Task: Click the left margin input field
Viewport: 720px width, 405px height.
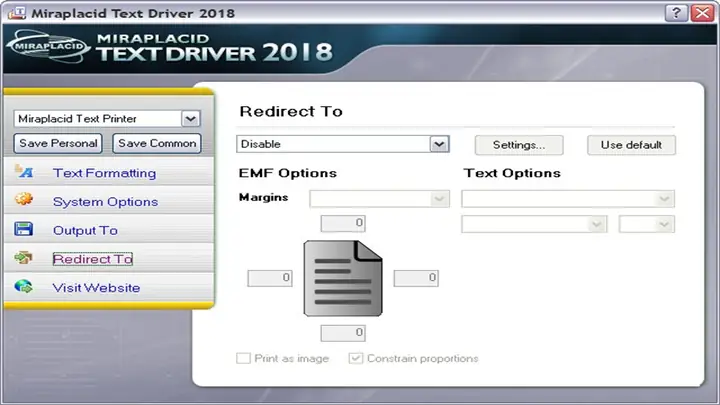Action: click(x=270, y=278)
